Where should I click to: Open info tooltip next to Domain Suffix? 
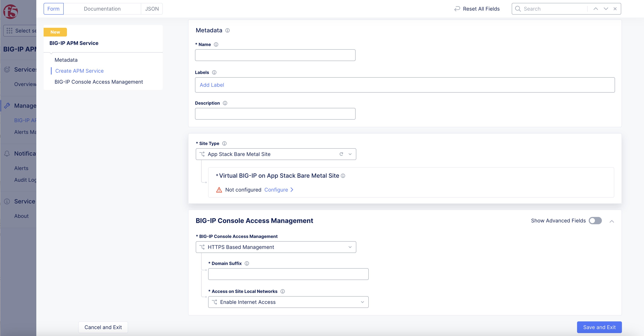click(x=247, y=264)
